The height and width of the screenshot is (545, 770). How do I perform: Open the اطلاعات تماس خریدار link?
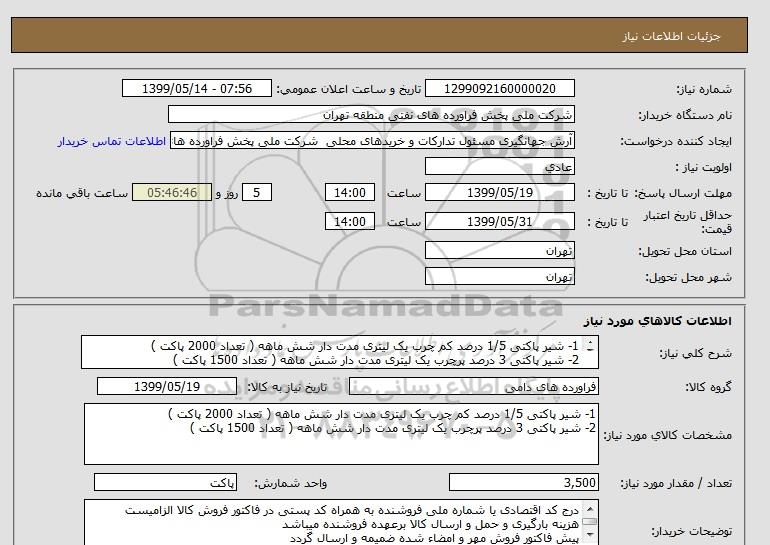(x=111, y=141)
